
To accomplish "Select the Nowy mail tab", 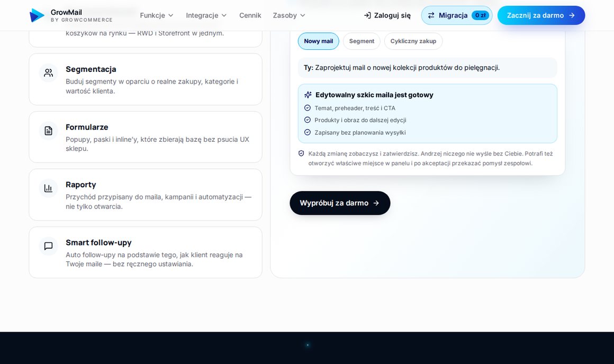I will pos(318,41).
